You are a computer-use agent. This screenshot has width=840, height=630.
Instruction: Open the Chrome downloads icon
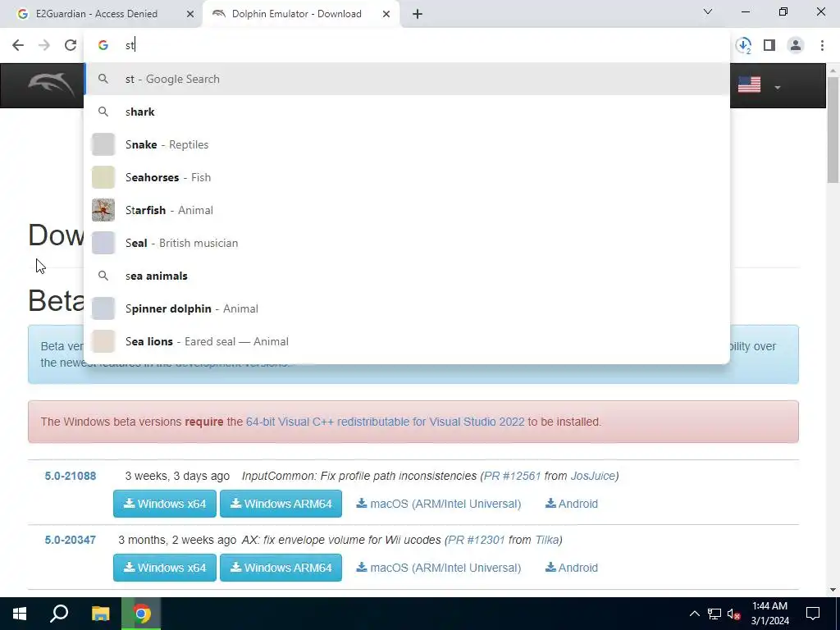point(743,46)
